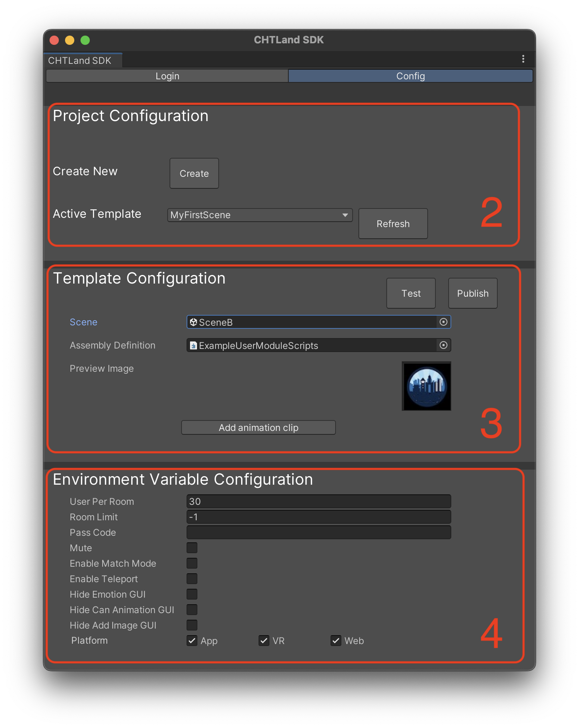This screenshot has width=579, height=728.
Task: Maximize the window with green button
Action: (85, 40)
